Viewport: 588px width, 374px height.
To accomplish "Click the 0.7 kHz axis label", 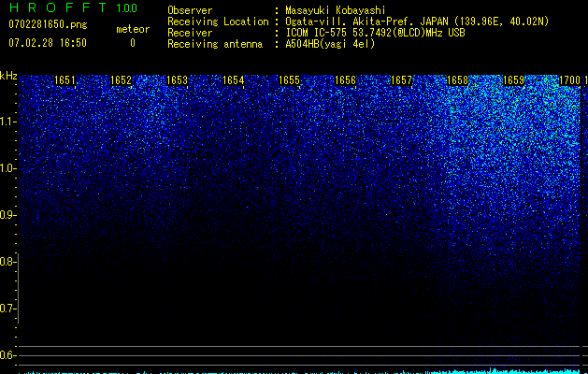I will [x=7, y=309].
